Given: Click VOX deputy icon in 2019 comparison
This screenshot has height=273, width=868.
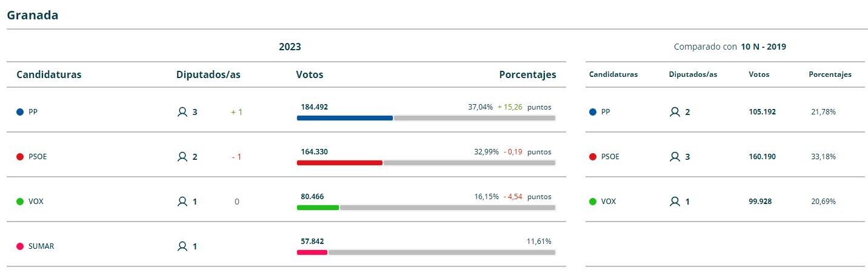Looking at the screenshot, I should pos(675,202).
